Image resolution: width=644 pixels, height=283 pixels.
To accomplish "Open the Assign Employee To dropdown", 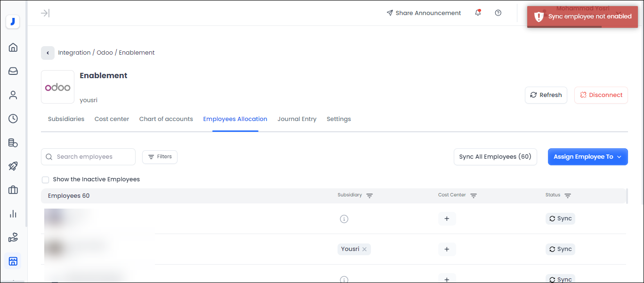I will (588, 157).
